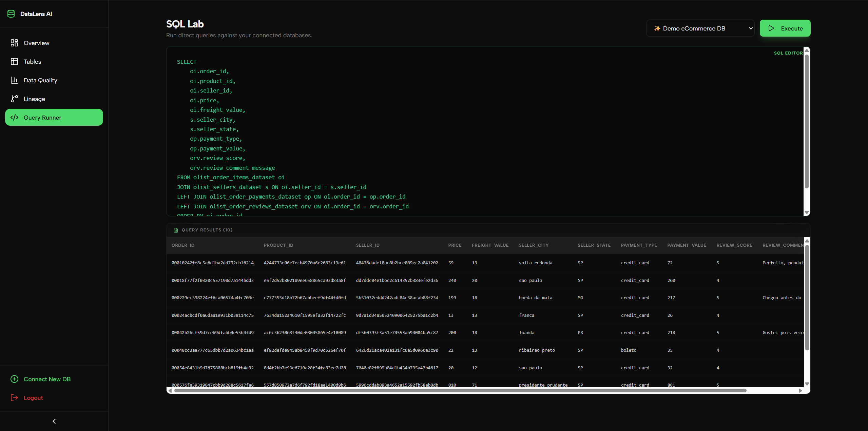Click the sparkle icon in the database selector
The width and height of the screenshot is (868, 431).
pyautogui.click(x=657, y=28)
